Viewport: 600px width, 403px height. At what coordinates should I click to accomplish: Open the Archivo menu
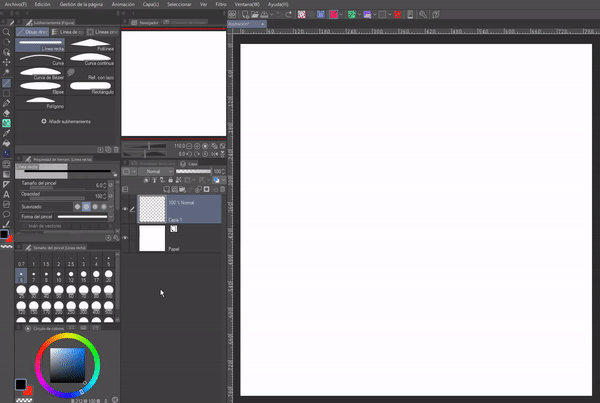[14, 4]
